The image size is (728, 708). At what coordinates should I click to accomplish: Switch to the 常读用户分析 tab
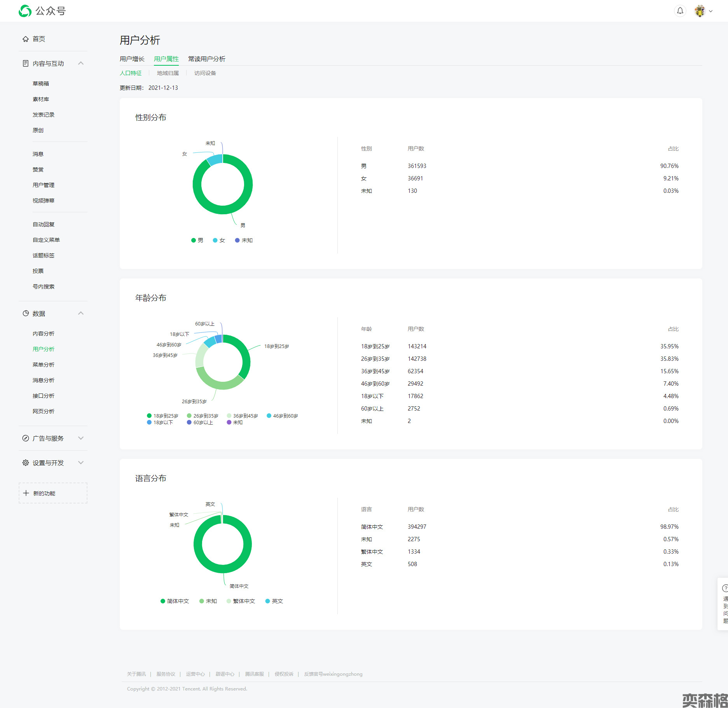pyautogui.click(x=206, y=59)
